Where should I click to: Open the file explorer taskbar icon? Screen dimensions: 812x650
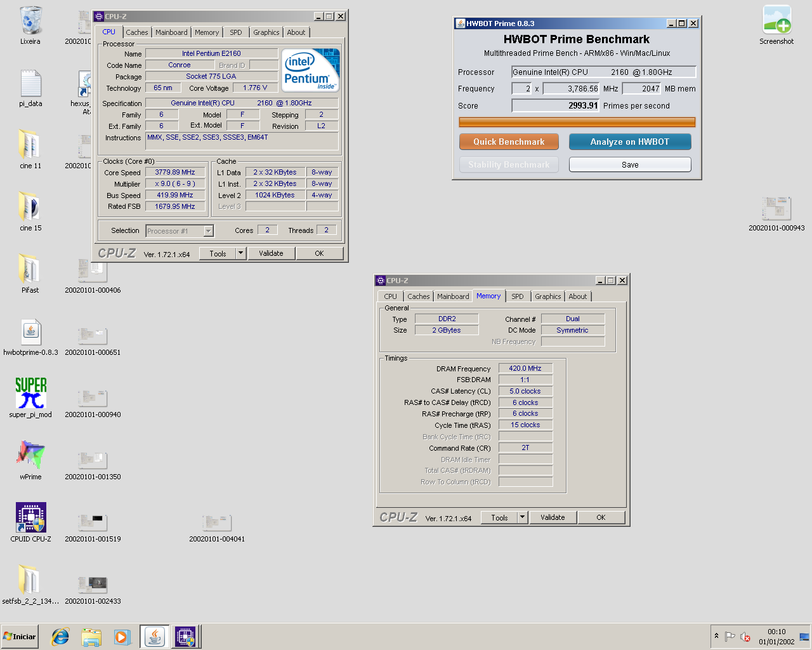point(91,637)
